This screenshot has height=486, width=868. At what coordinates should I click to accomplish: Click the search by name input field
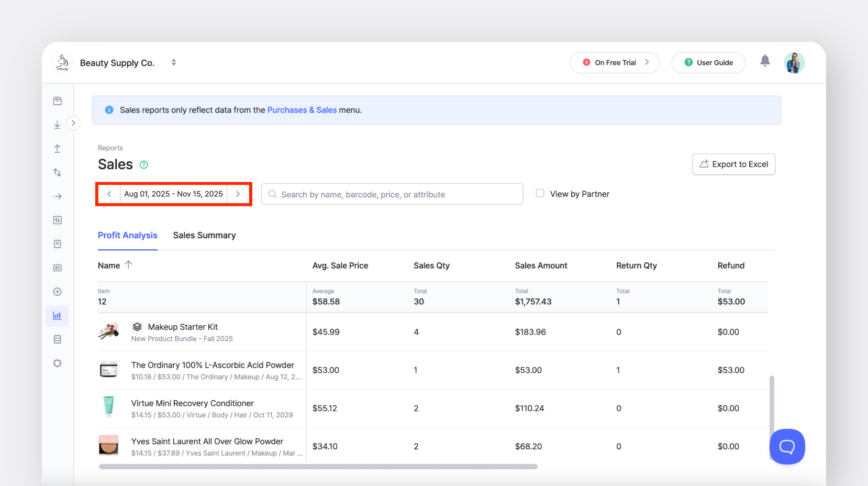[392, 194]
